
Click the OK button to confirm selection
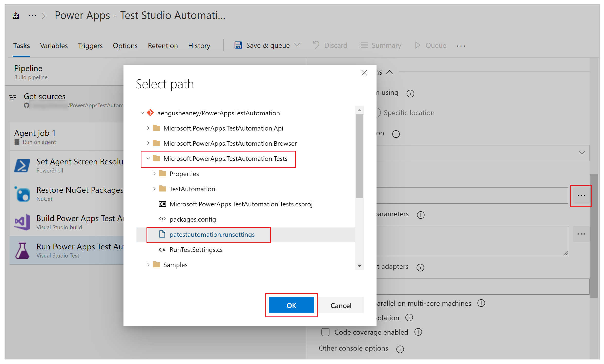click(292, 305)
